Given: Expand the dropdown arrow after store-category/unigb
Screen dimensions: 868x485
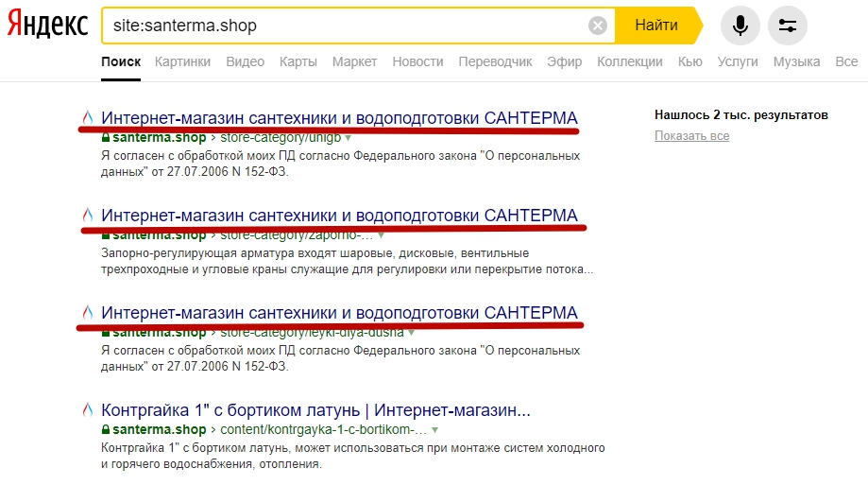Looking at the screenshot, I should click(349, 138).
